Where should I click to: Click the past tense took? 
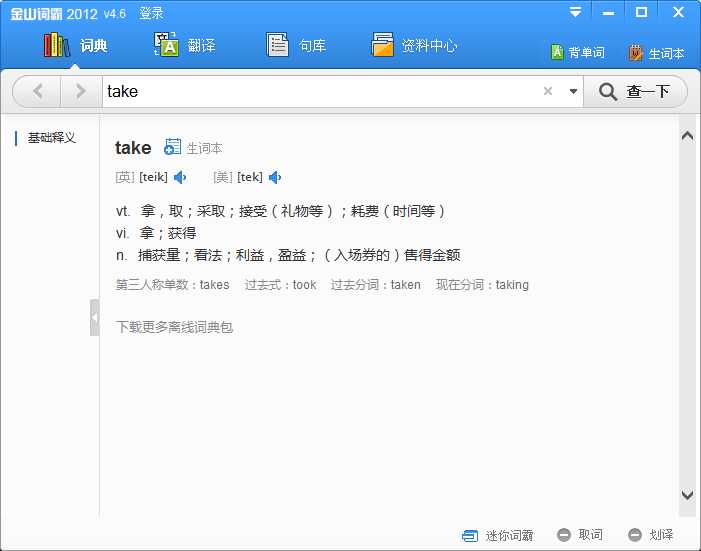[304, 285]
